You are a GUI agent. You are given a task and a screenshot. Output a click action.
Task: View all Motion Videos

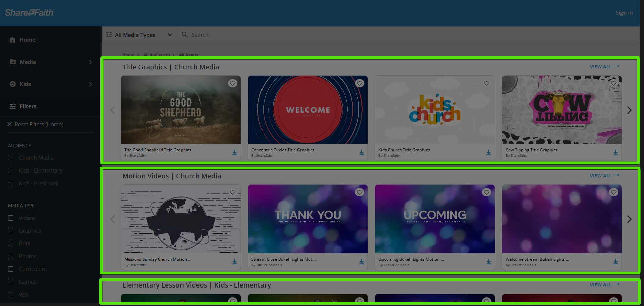pyautogui.click(x=604, y=176)
